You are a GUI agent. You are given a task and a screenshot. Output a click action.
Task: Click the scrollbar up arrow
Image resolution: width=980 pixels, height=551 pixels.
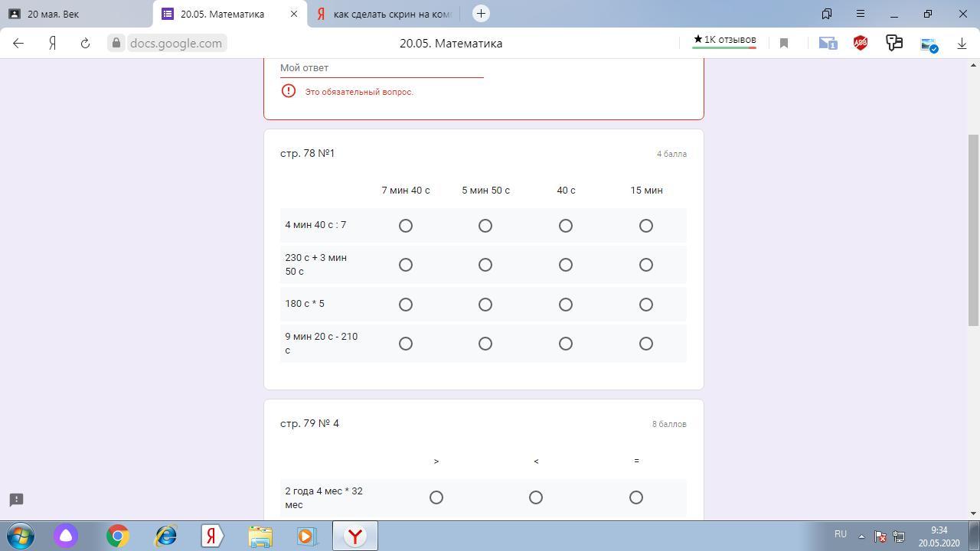tap(973, 65)
